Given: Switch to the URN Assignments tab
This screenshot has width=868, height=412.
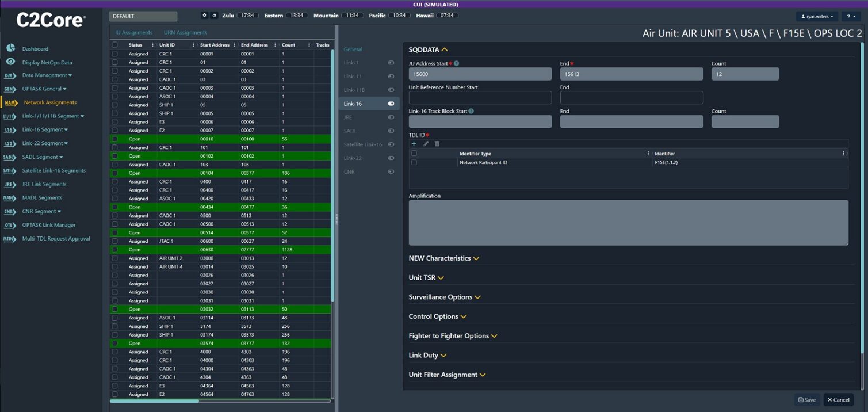Looking at the screenshot, I should click(185, 33).
